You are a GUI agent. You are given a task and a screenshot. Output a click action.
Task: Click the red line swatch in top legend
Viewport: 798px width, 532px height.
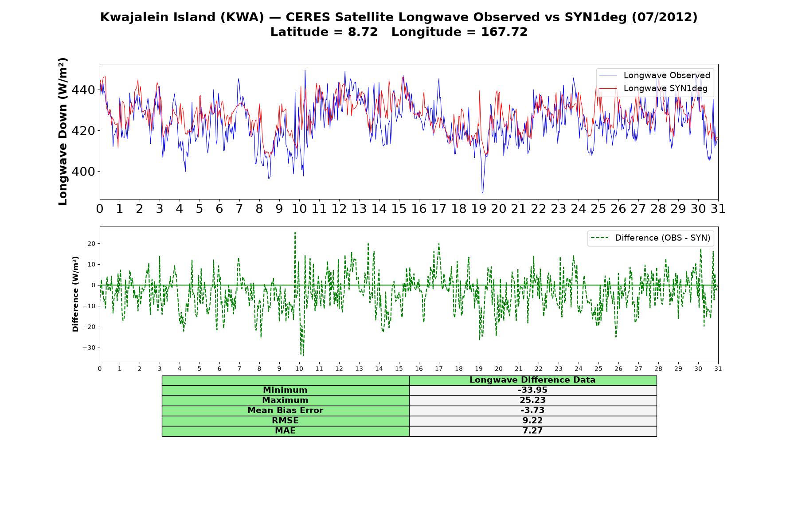tap(608, 88)
